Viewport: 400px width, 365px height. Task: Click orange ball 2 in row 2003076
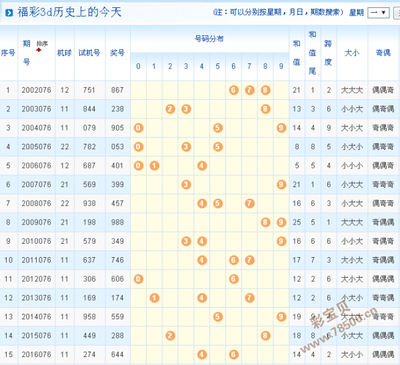[170, 109]
